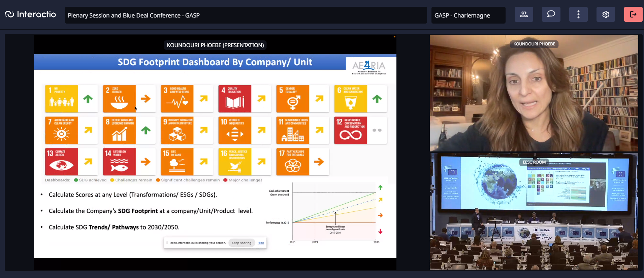The height and width of the screenshot is (278, 644).
Task: Click the Hide link in sharing bar
Action: (261, 243)
